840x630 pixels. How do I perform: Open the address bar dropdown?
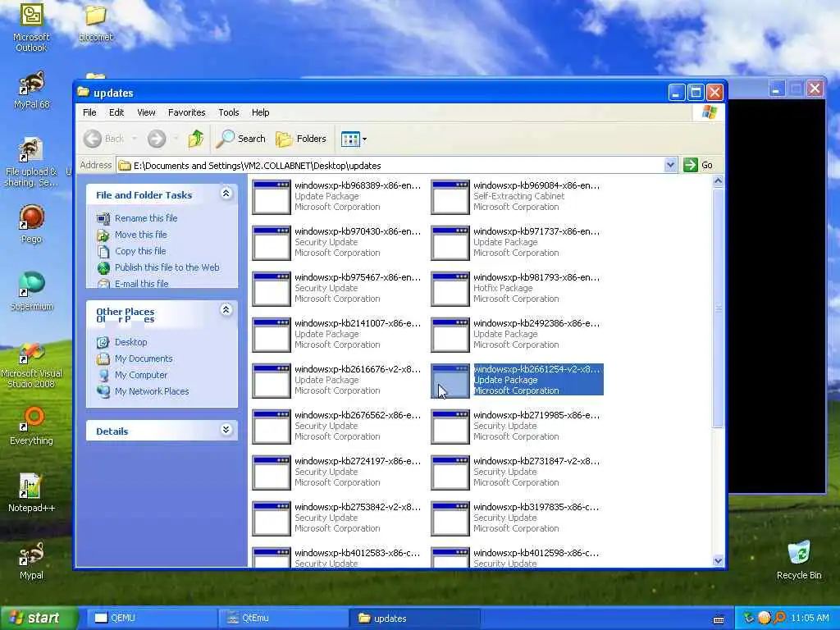pos(670,165)
